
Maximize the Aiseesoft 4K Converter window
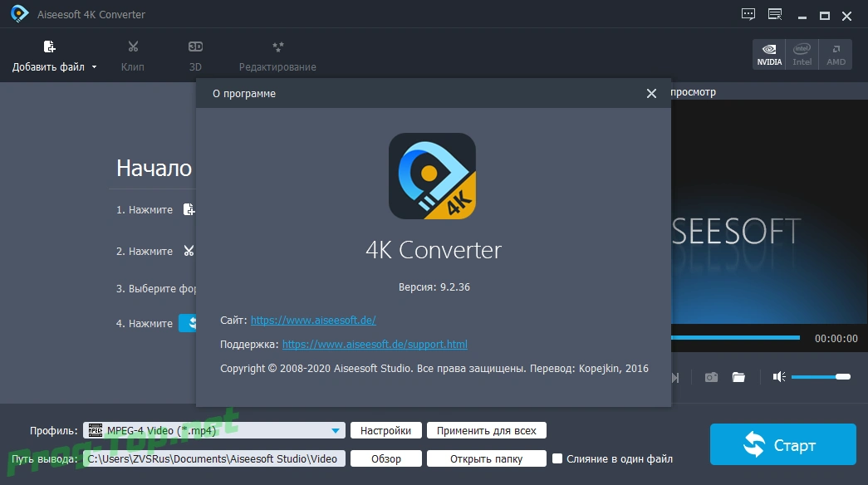tap(825, 16)
